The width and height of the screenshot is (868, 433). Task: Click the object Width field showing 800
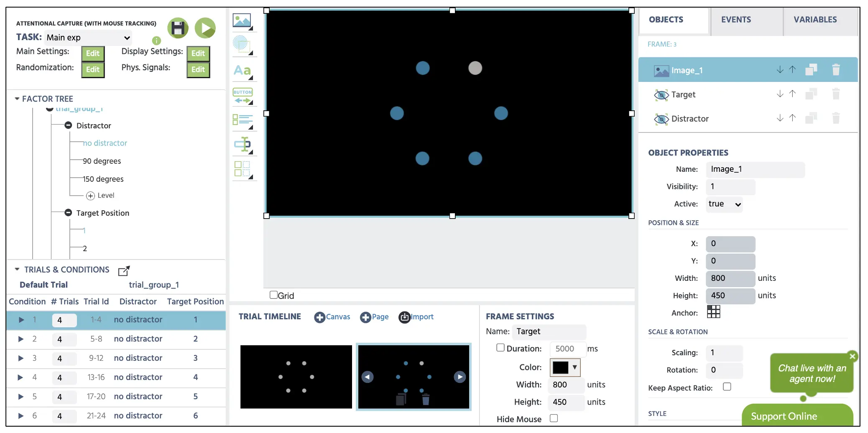[x=730, y=278]
